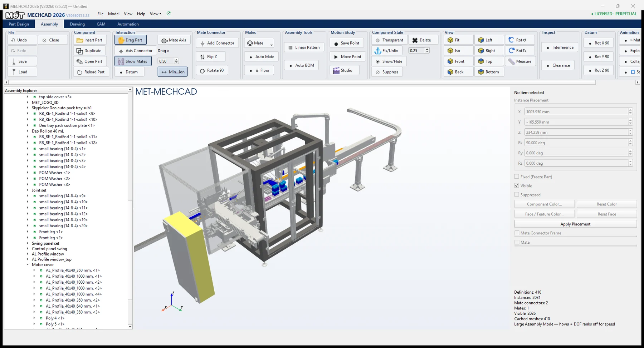
Task: Toggle Show Mates display
Action: [x=133, y=61]
